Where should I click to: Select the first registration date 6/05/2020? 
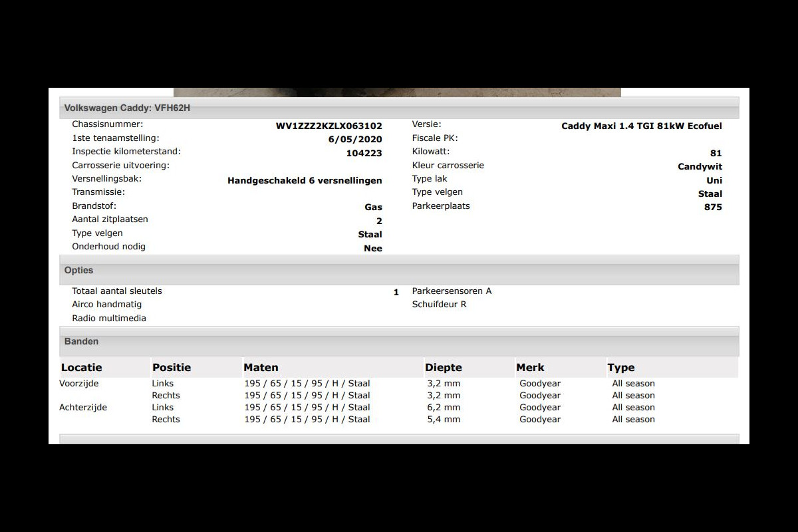(355, 140)
